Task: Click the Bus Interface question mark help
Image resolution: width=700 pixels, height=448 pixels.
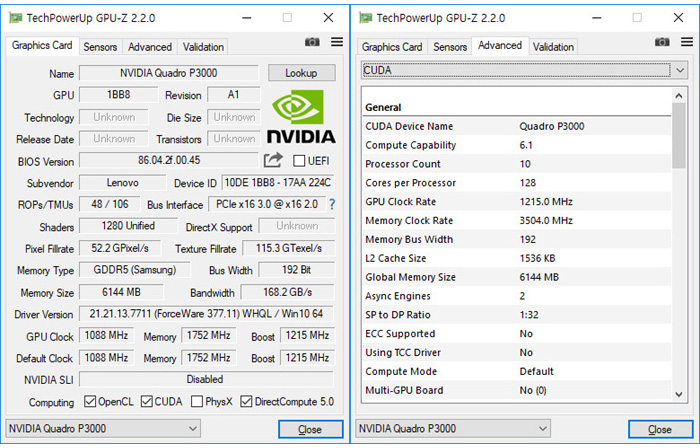Action: (x=332, y=204)
